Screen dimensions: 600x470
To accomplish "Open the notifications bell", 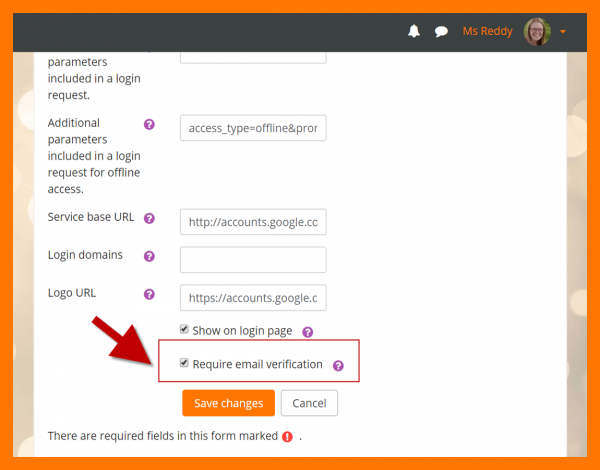I will pos(414,32).
